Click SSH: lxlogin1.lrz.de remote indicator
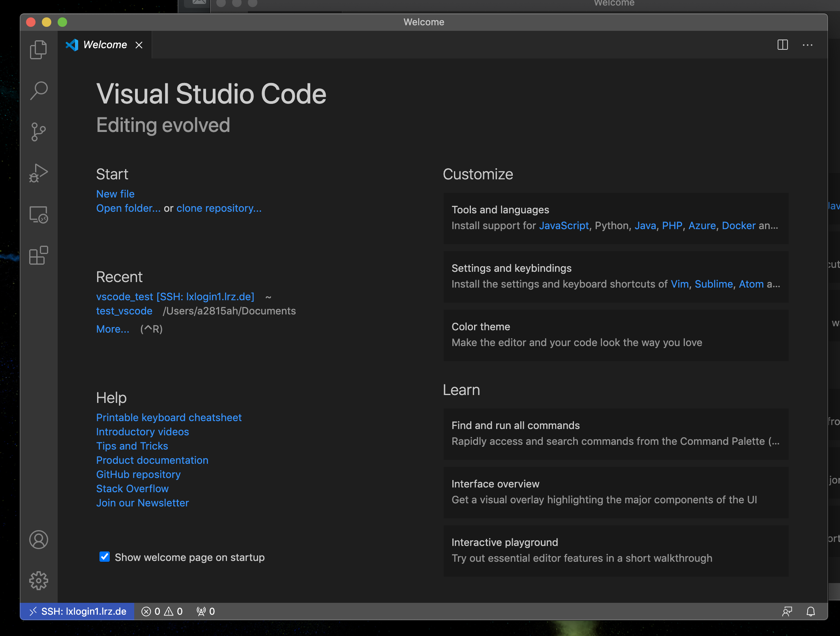The width and height of the screenshot is (840, 636). tap(77, 612)
